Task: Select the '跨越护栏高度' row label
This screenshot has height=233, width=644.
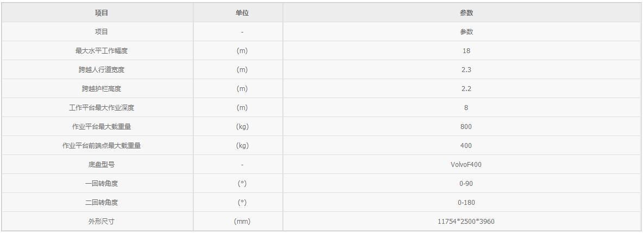Action: pyautogui.click(x=102, y=89)
